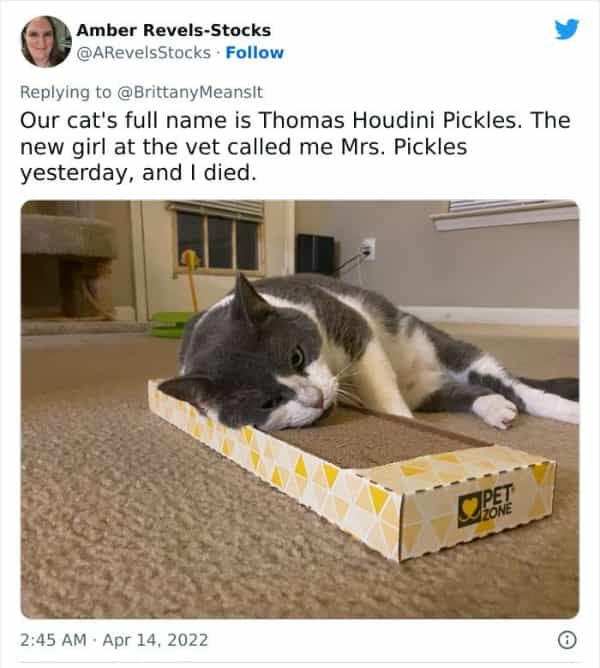Image resolution: width=600 pixels, height=668 pixels.
Task: Click the 2:45 AM timestamp
Action: [53, 640]
